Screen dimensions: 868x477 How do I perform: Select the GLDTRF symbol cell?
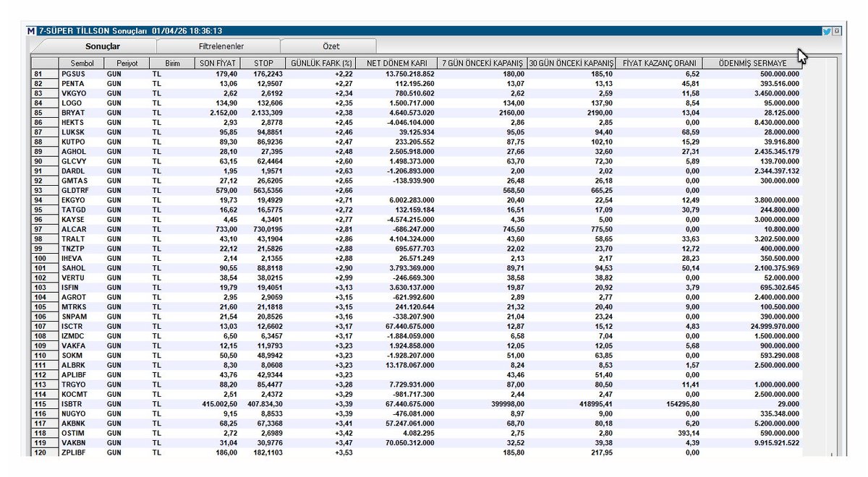click(82, 191)
